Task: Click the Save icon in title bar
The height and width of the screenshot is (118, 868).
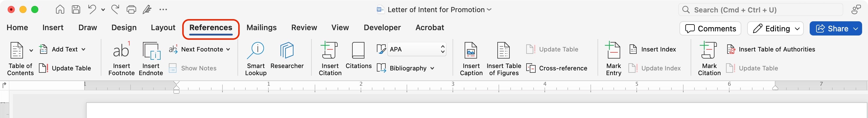Action: (76, 9)
